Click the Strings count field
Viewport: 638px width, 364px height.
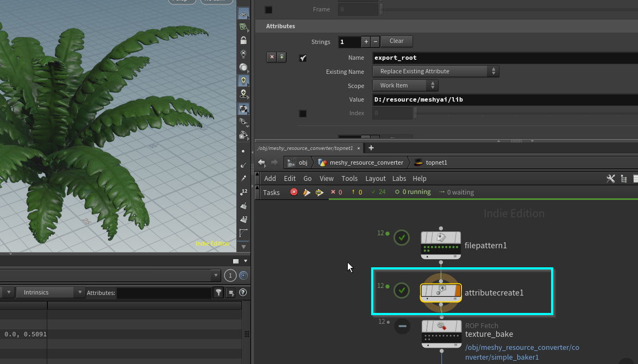[x=349, y=41]
